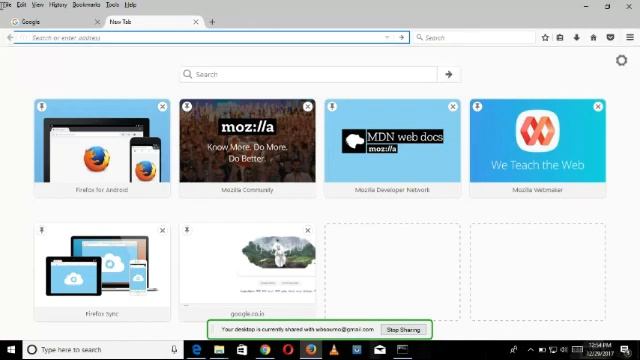Show bookmarks list icon

pos(560,38)
